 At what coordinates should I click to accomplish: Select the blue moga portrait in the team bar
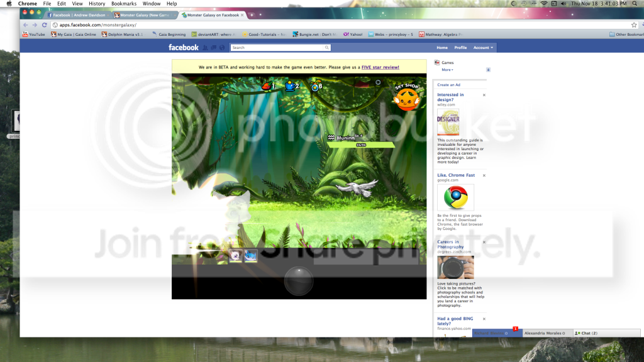(250, 256)
